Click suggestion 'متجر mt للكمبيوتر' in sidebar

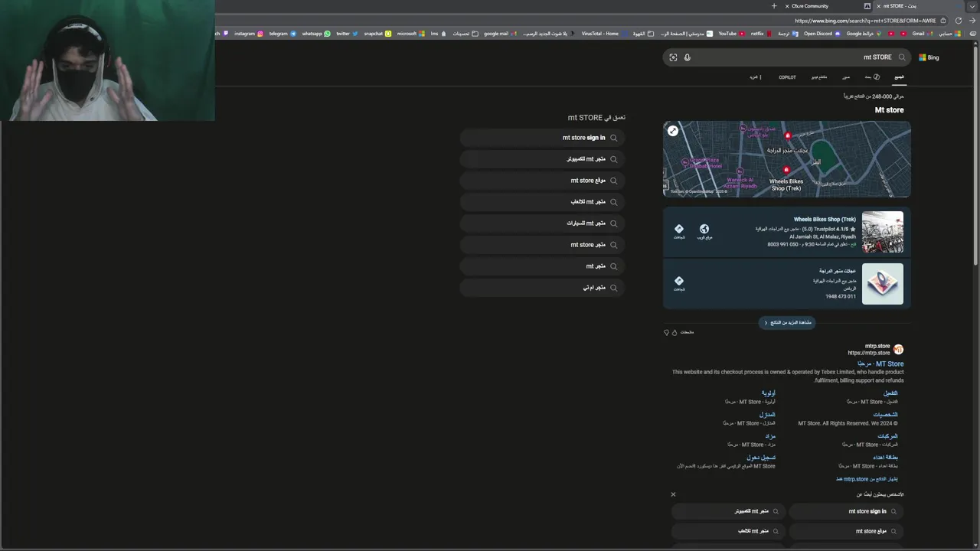tap(543, 159)
